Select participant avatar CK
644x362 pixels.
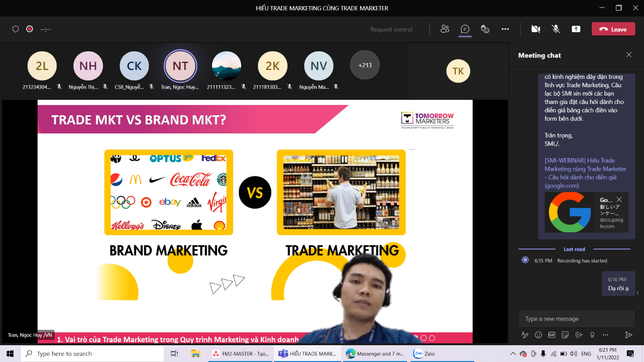click(134, 66)
